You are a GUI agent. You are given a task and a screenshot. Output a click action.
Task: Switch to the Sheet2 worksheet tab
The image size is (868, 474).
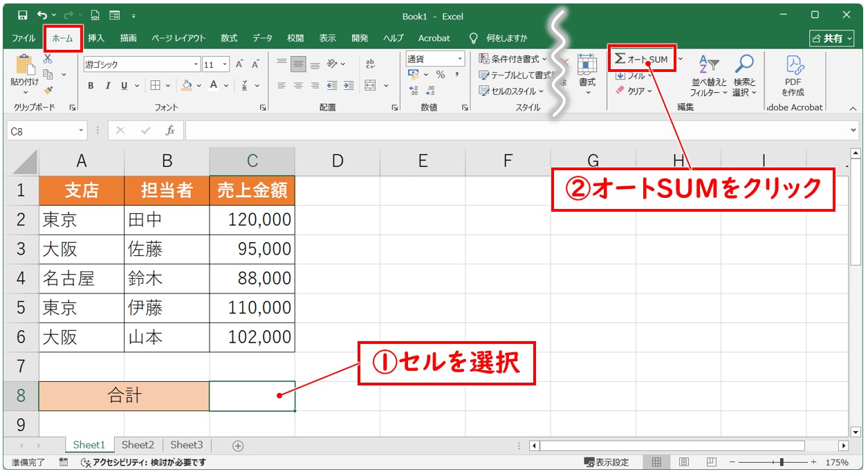pyautogui.click(x=138, y=445)
